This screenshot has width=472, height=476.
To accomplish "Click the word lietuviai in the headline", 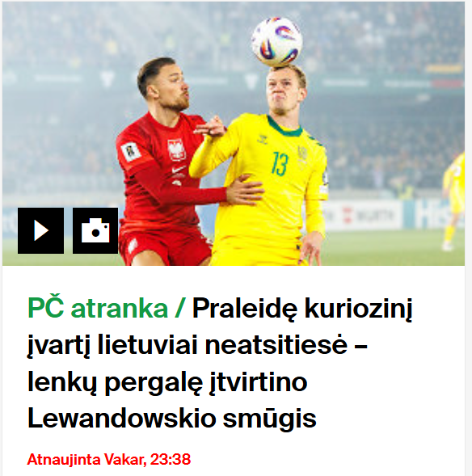I will pyautogui.click(x=148, y=345).
